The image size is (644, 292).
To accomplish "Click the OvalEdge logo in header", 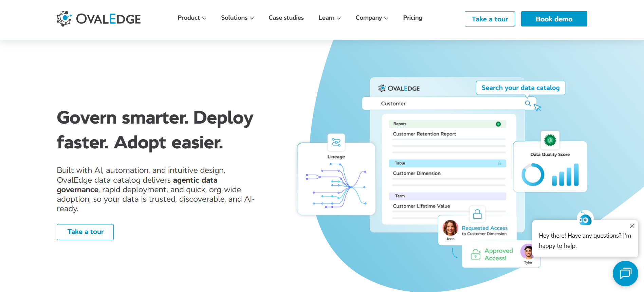I will 98,19.
